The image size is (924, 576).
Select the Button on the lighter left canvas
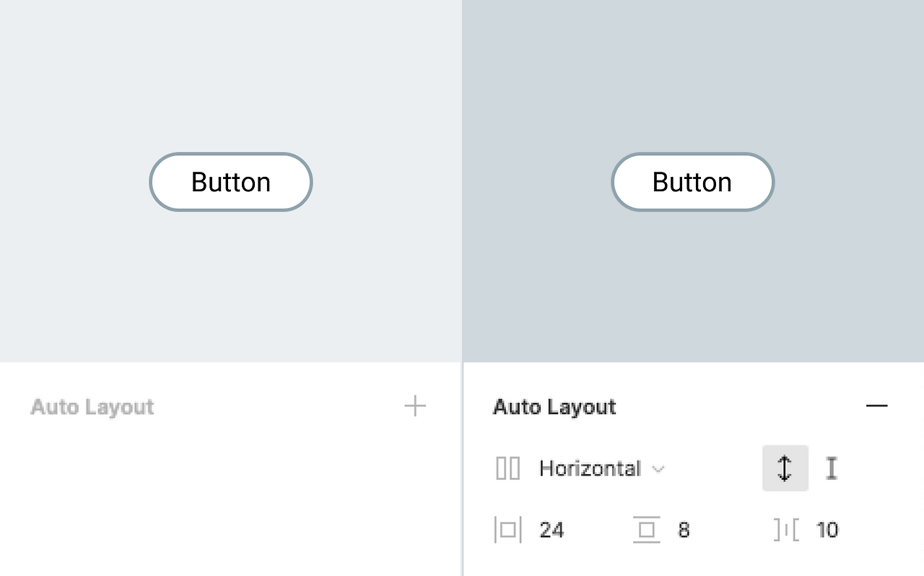click(x=231, y=182)
